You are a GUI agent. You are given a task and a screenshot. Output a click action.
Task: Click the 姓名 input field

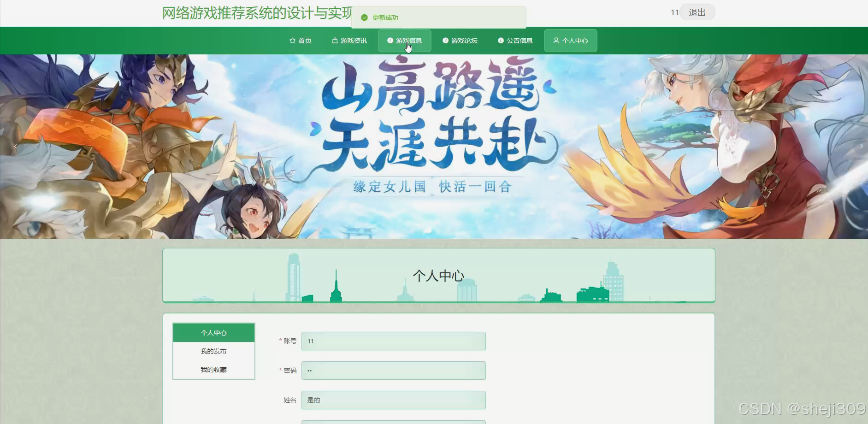tap(394, 400)
